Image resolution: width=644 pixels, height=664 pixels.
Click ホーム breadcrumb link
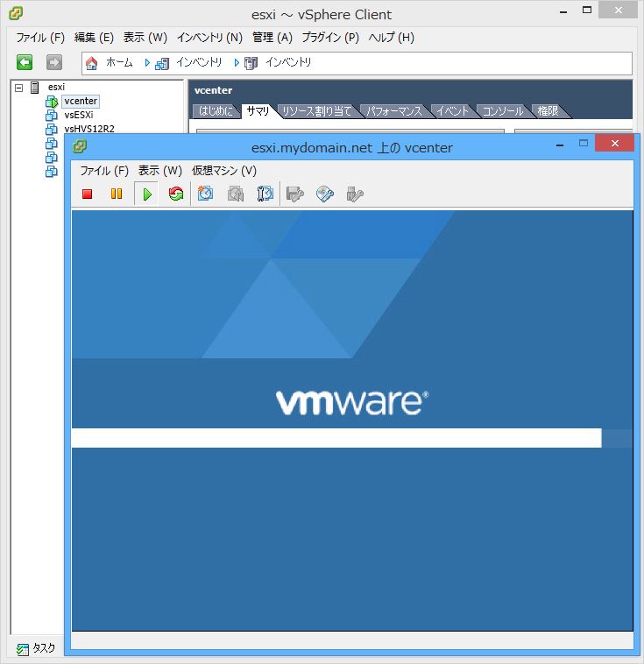119,63
